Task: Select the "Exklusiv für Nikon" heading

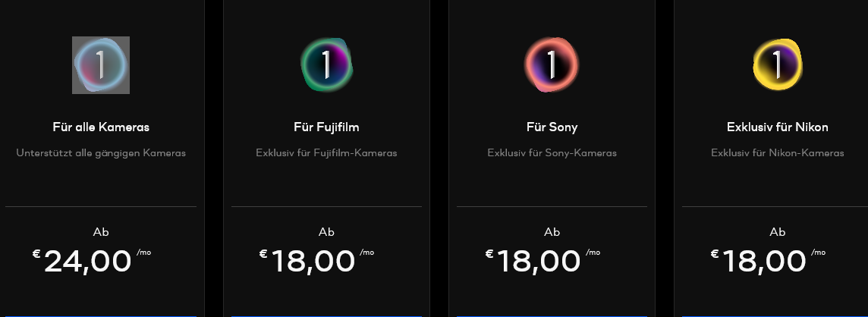Action: click(x=777, y=127)
